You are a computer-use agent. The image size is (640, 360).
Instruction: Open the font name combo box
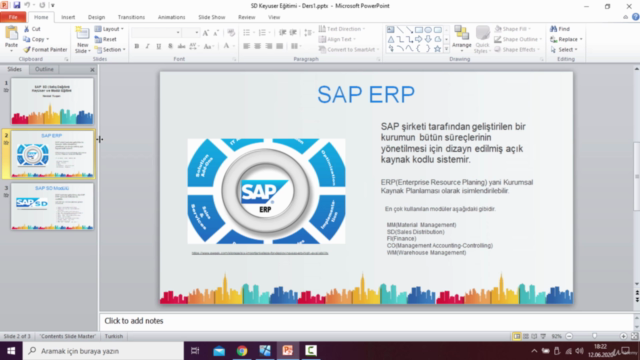156,33
